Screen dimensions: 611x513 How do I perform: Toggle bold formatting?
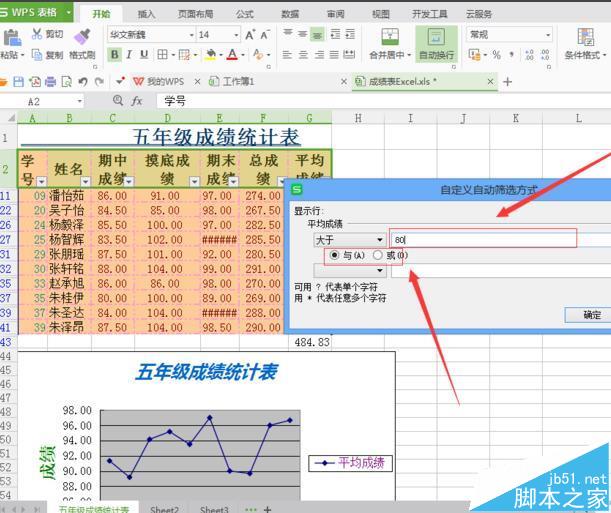click(x=115, y=55)
